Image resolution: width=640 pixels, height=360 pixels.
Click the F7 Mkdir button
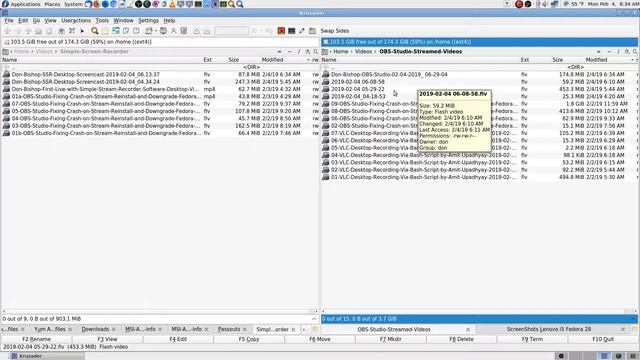pos(391,339)
